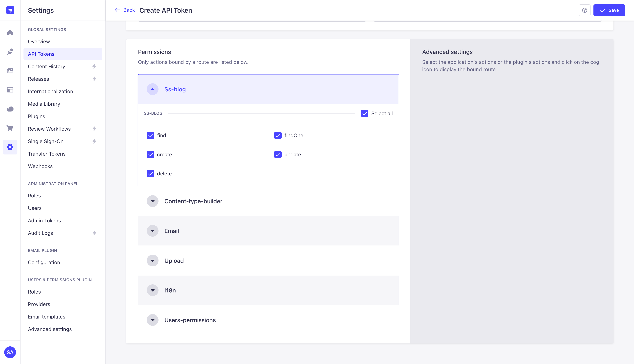Click lightning icon next to Single Sign-On
This screenshot has height=364, width=634.
click(x=94, y=141)
